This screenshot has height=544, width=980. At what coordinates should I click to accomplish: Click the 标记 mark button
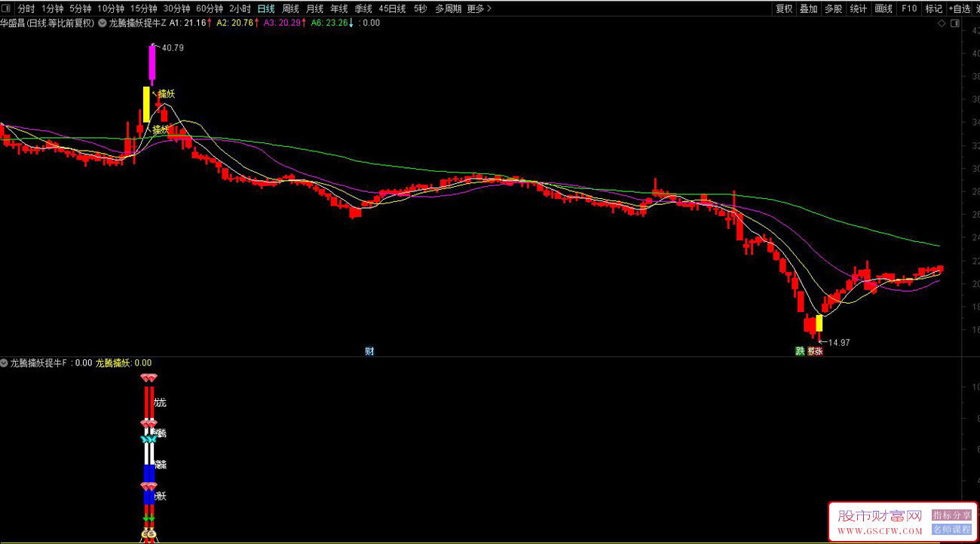[933, 9]
